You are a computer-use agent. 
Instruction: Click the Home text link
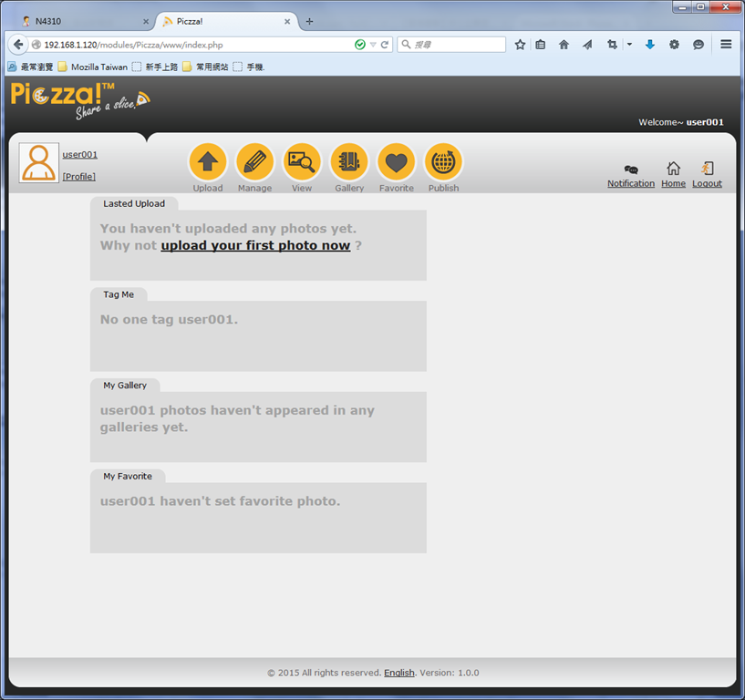click(673, 183)
